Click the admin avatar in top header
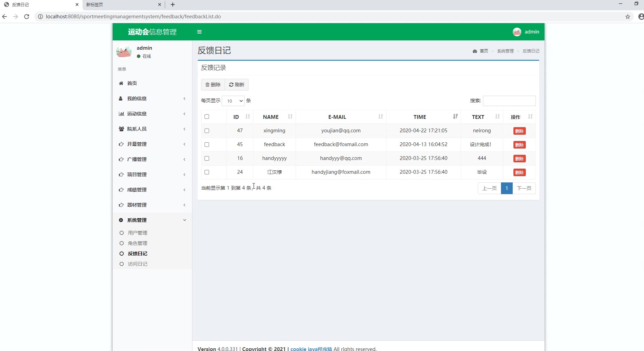Screen dimensions: 644x351 pyautogui.click(x=517, y=32)
